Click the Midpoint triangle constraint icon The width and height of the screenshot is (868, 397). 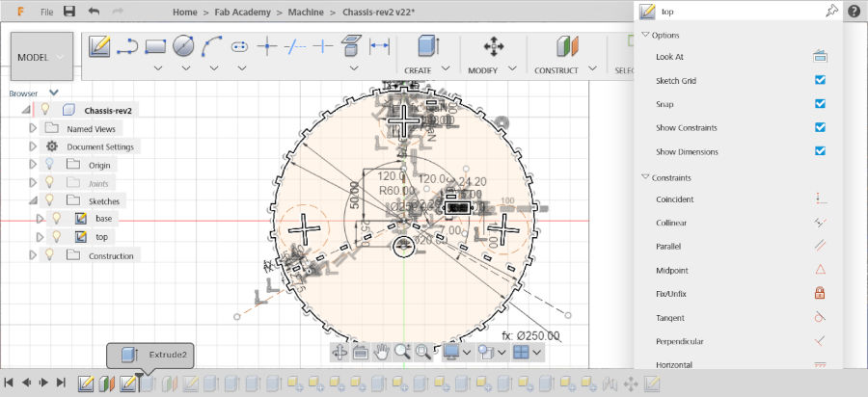pyautogui.click(x=820, y=270)
